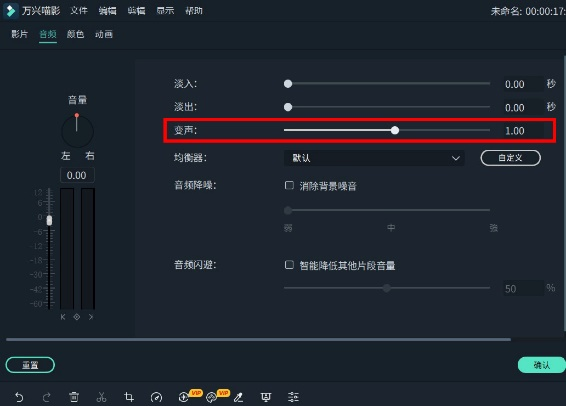Switch to the 音频 tab

(x=48, y=34)
